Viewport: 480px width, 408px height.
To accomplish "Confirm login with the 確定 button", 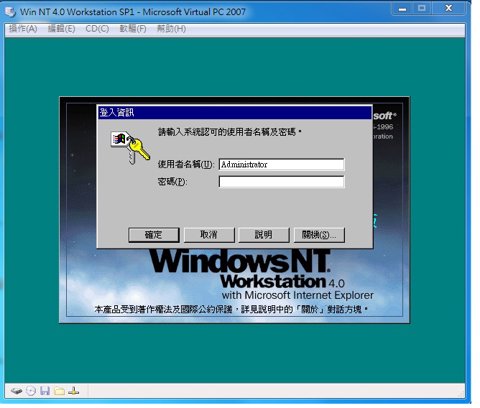I will click(154, 235).
